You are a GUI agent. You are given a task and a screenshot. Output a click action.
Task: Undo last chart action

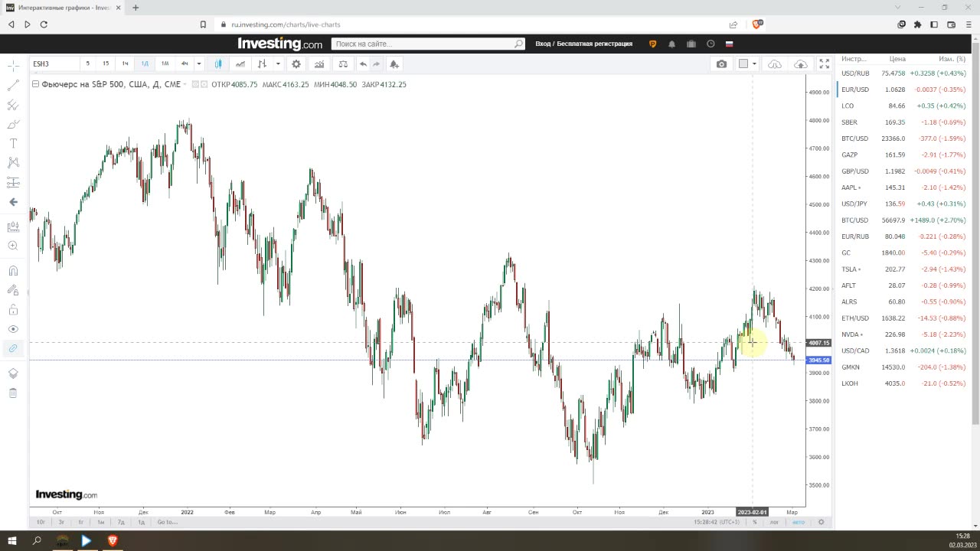(x=364, y=64)
